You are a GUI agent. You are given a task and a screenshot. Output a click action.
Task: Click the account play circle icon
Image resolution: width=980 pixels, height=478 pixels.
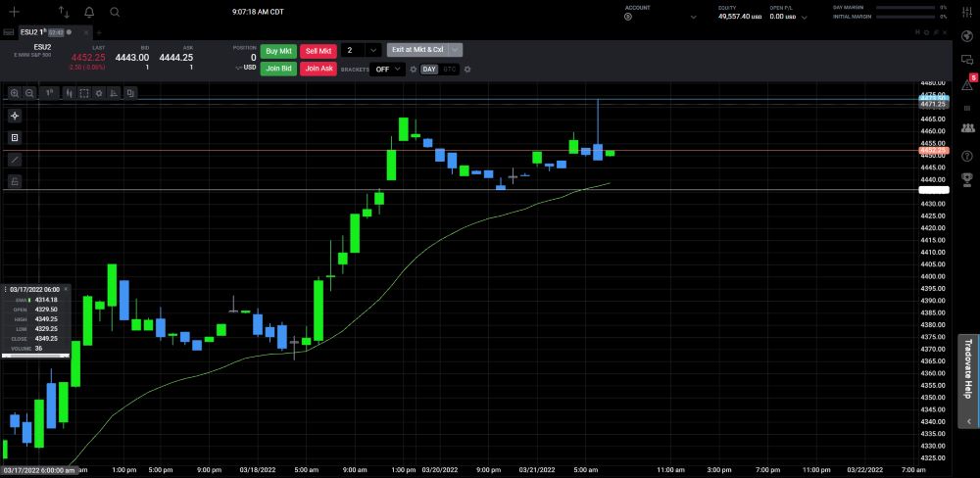pyautogui.click(x=628, y=17)
